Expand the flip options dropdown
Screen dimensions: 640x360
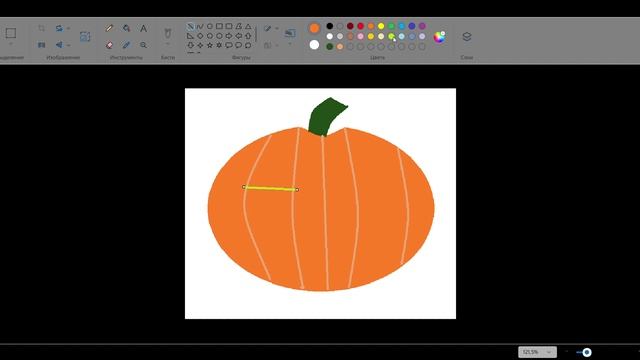[x=68, y=45]
